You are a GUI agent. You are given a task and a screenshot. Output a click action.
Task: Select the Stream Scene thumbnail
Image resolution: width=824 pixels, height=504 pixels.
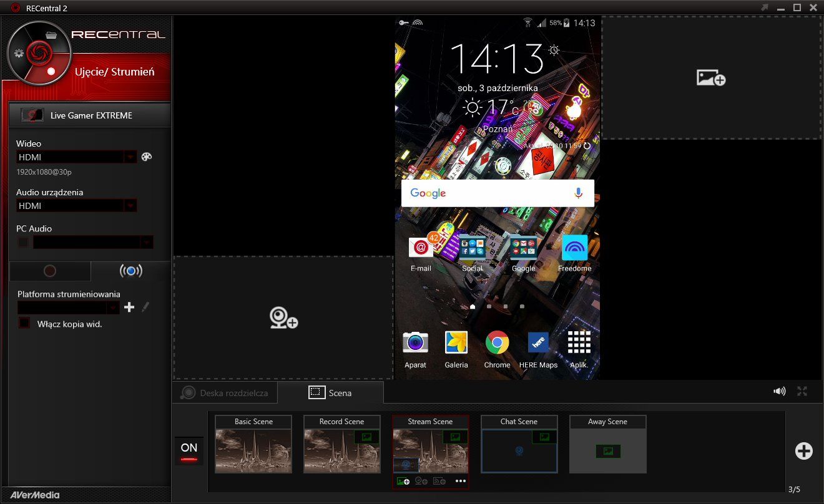[431, 444]
